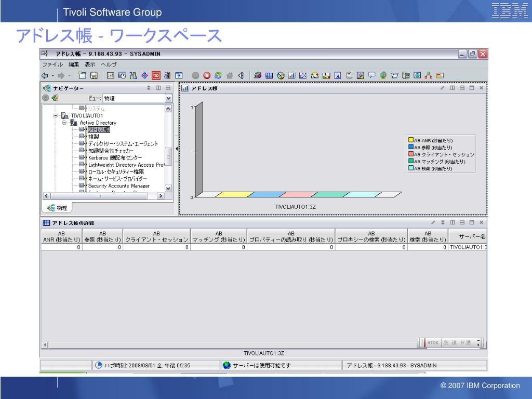Open the Situation editor diamond icon
The height and width of the screenshot is (399, 532).
(144, 75)
